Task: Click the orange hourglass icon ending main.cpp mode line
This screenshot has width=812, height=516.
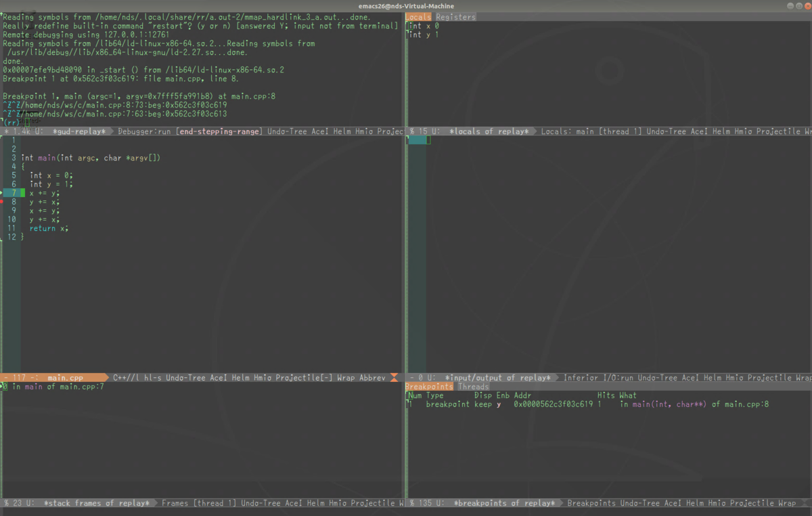Action: click(x=394, y=378)
